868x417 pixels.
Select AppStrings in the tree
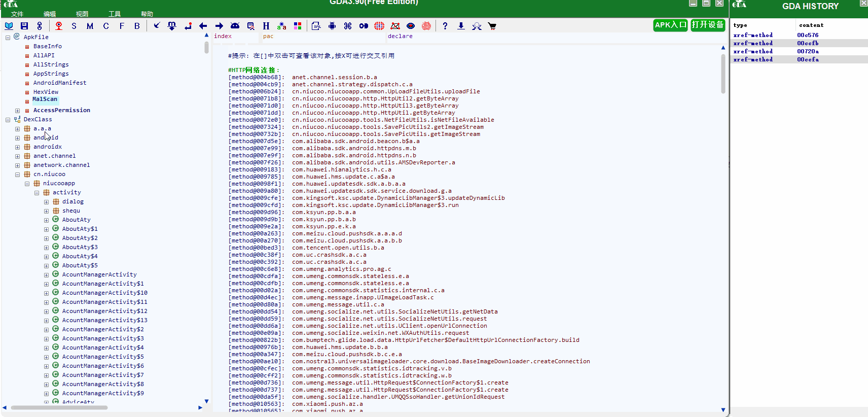pos(51,74)
